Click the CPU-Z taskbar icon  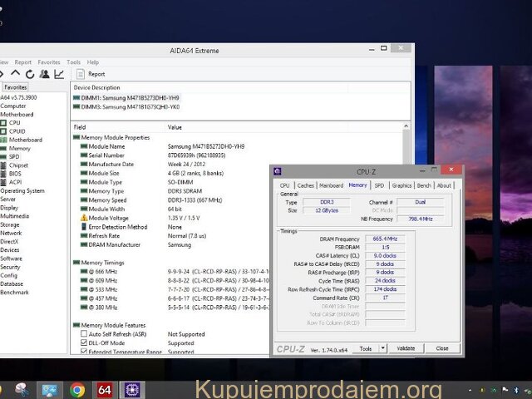(133, 389)
